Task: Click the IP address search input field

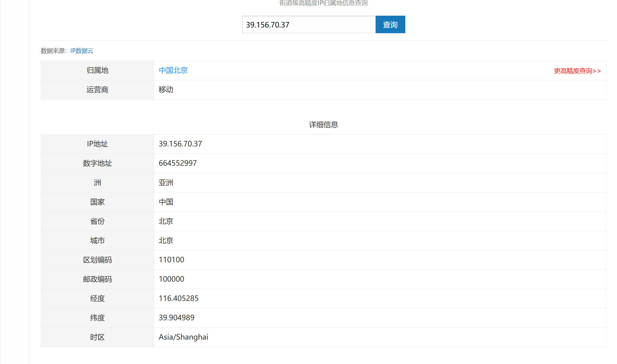Action: [x=308, y=24]
